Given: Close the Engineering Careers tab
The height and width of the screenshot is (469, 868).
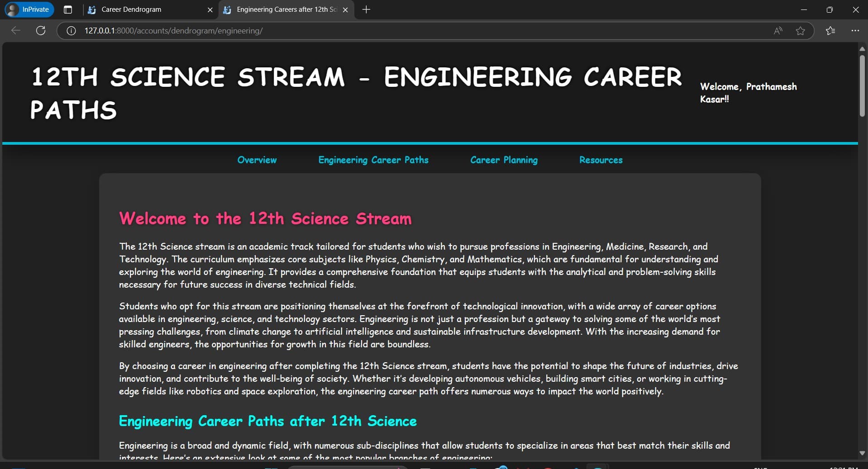Looking at the screenshot, I should [x=345, y=9].
